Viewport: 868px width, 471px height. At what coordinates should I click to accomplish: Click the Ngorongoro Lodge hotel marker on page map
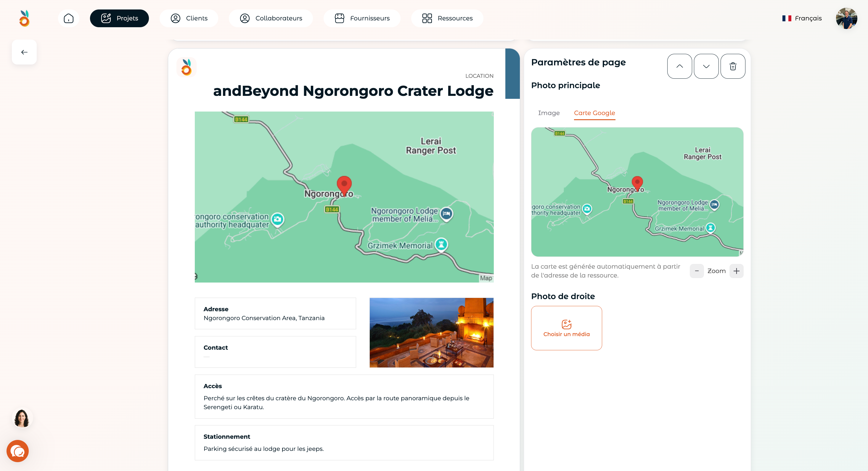[446, 214]
